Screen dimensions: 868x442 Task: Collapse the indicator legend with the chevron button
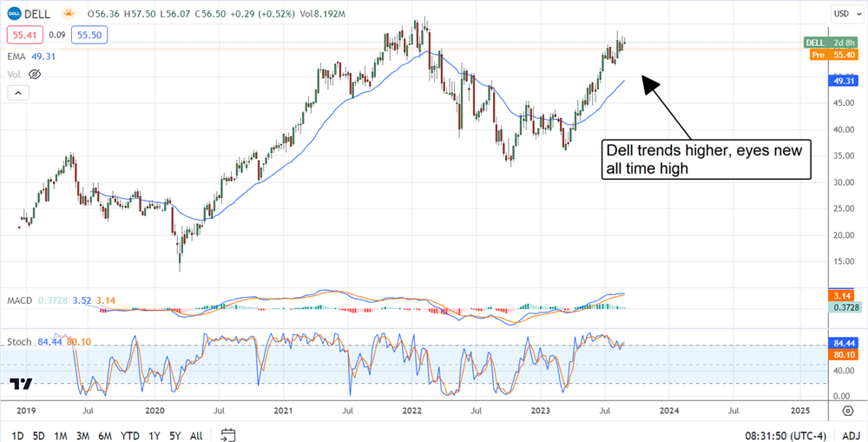pos(17,93)
